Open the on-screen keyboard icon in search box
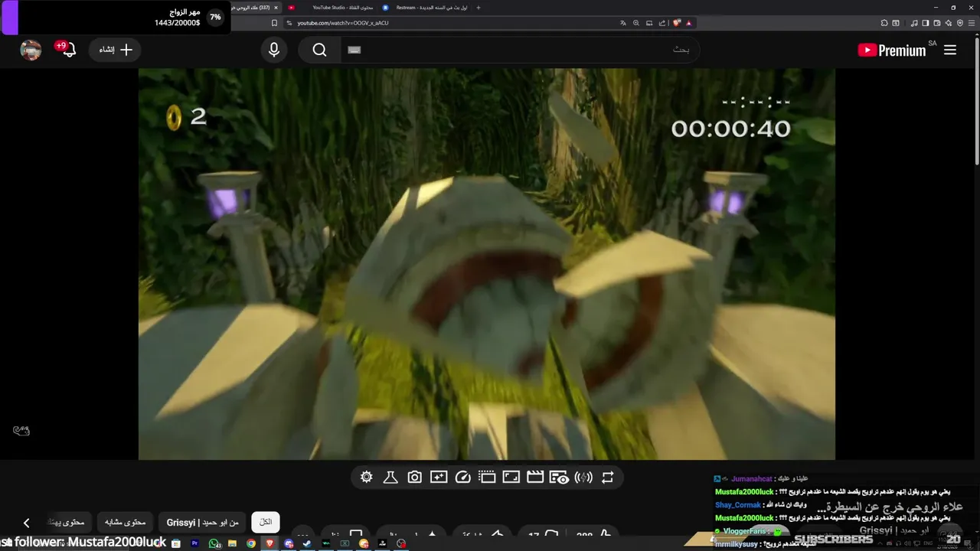The image size is (980, 551). (x=354, y=50)
